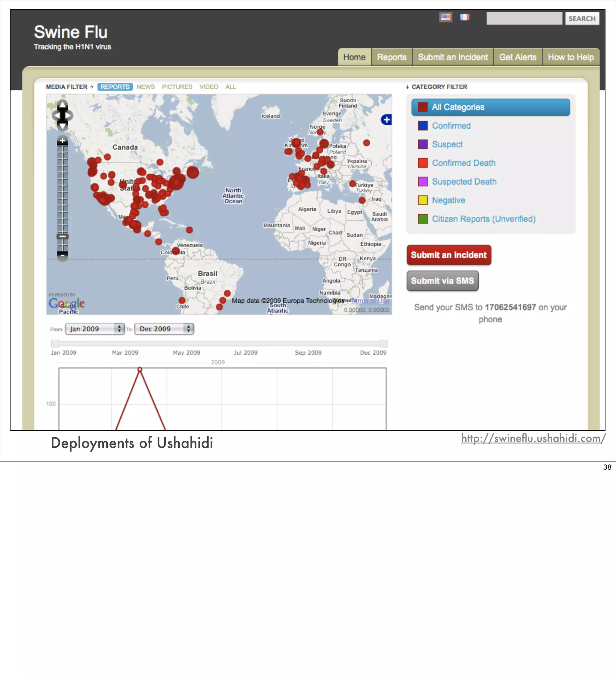Filter by Confirmed category
Screen dimensions: 616x677
pos(451,126)
